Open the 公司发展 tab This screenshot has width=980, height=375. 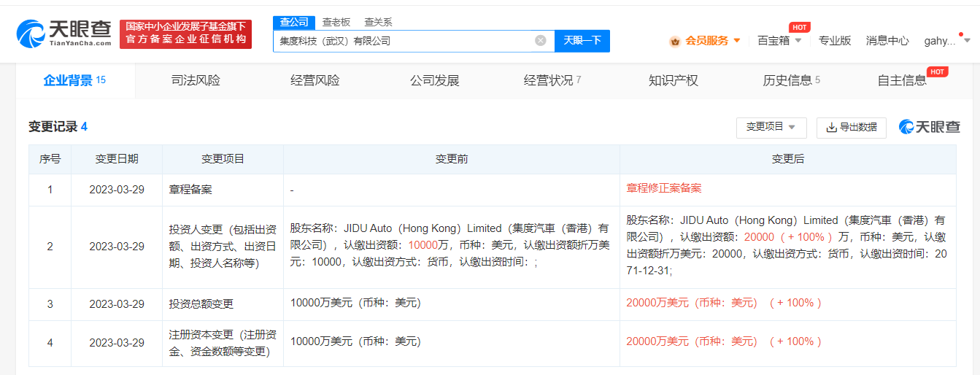(435, 80)
